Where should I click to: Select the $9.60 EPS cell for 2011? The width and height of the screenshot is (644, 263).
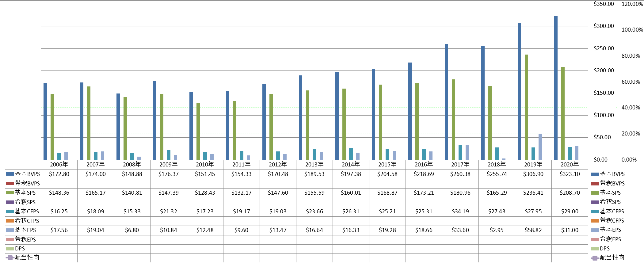(x=241, y=230)
